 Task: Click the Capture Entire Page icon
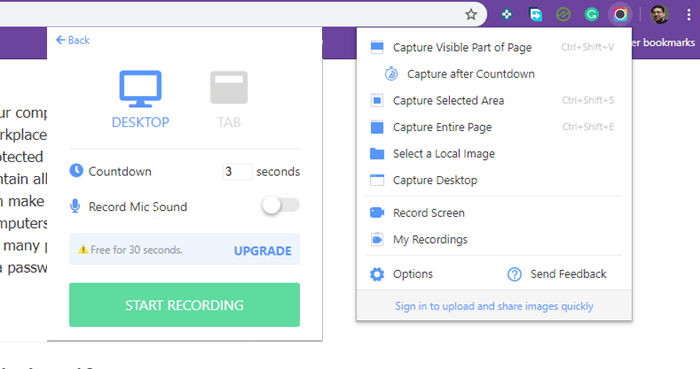tap(377, 127)
